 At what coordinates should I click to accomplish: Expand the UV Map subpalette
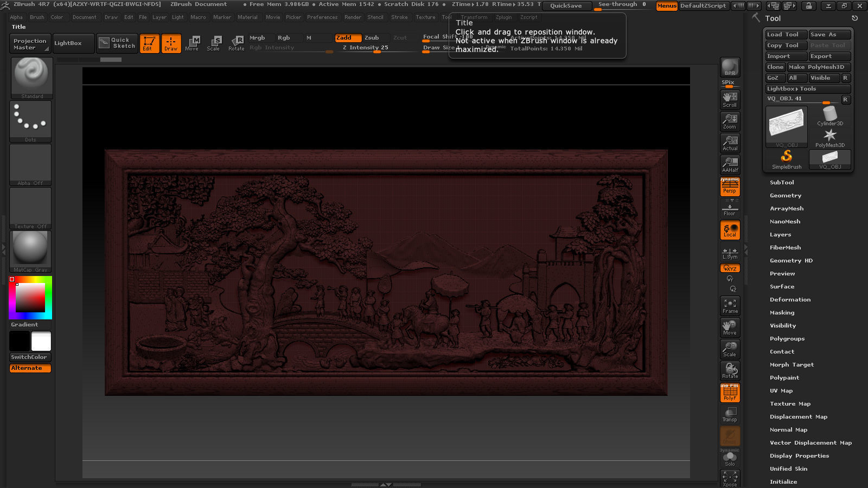pyautogui.click(x=781, y=391)
